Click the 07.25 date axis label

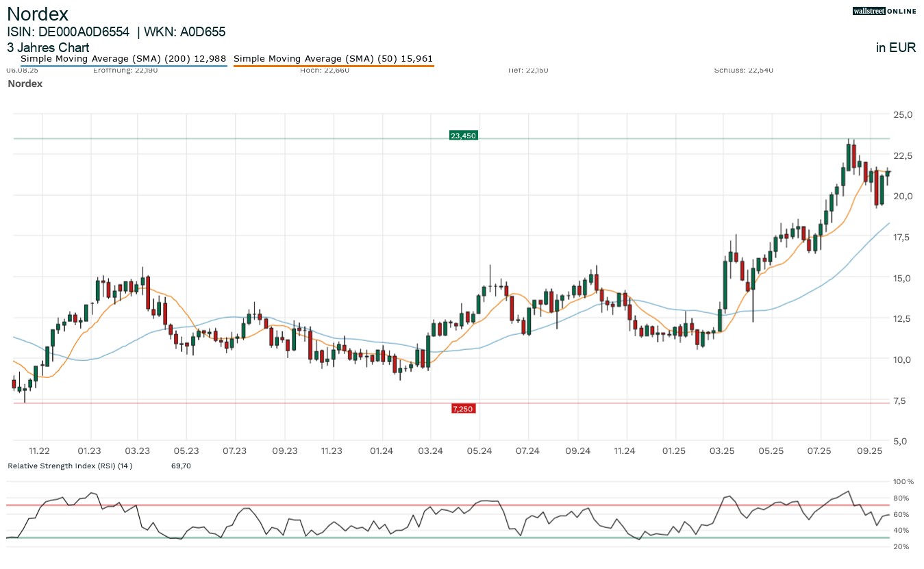click(821, 451)
